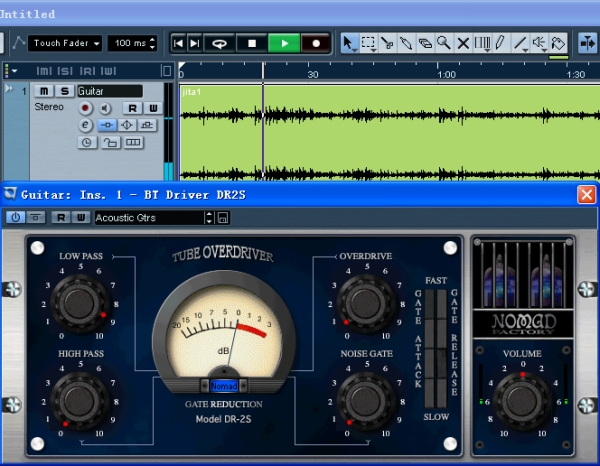
Task: Select the Play speaker tool
Action: point(539,43)
